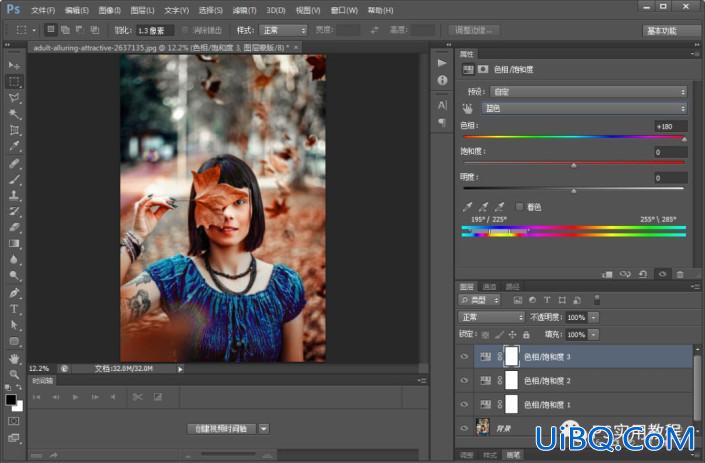Select the Eyedropper tool
Viewport: 705px width, 463px height.
click(x=14, y=146)
